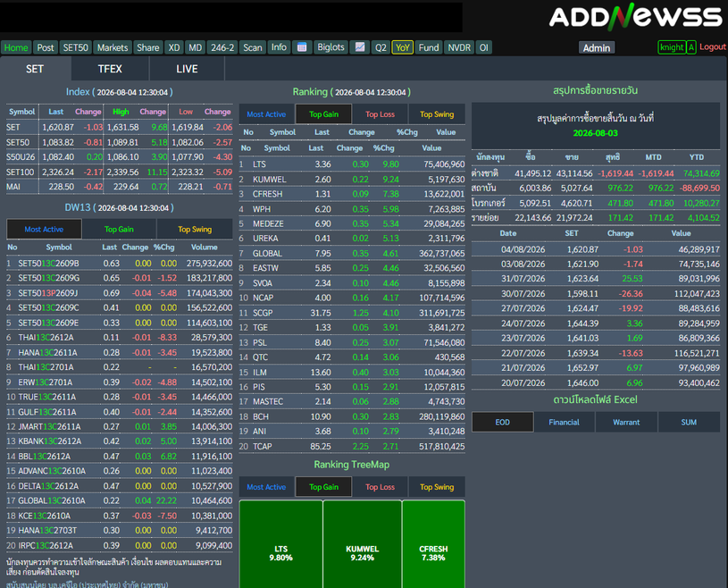The width and height of the screenshot is (728, 588).
Task: Click MEDEZE symbol in Ranking table
Action: pyautogui.click(x=268, y=224)
